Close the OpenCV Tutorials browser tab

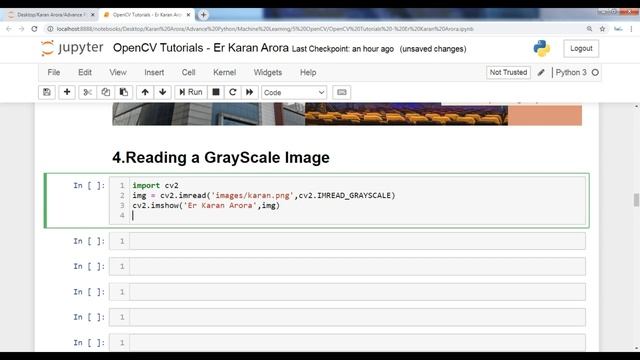tap(188, 15)
